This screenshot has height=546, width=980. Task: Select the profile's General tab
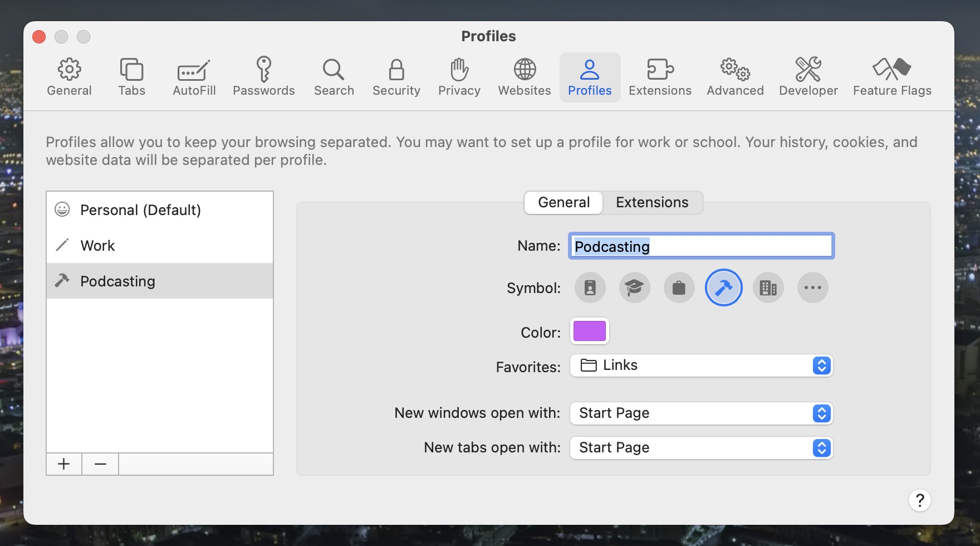563,203
